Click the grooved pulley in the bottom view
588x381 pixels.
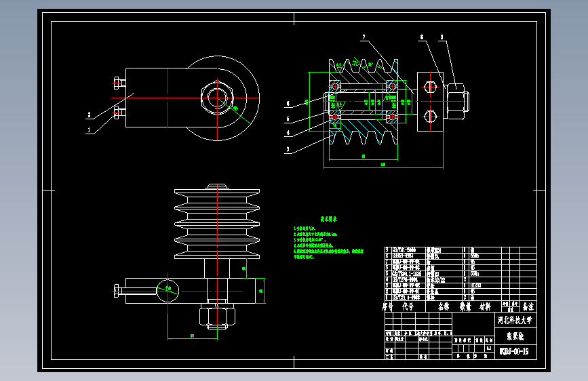(x=217, y=224)
